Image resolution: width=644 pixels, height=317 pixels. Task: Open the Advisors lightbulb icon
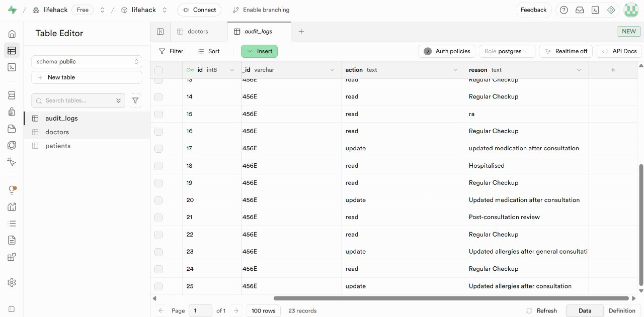(x=12, y=190)
